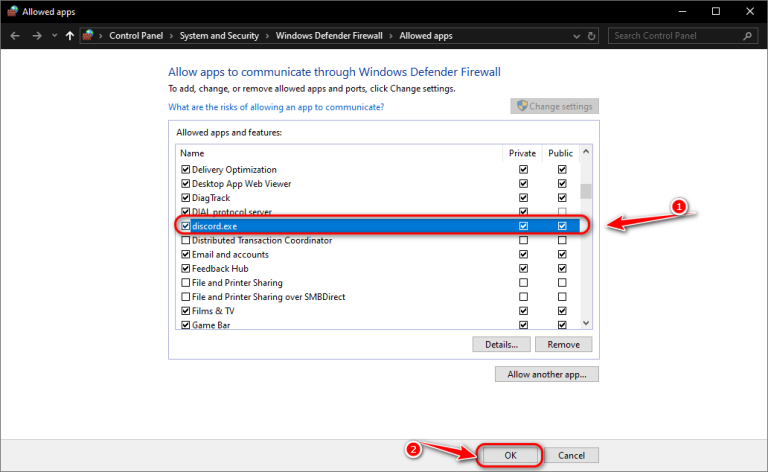Open the recent locations dropdown arrow
Viewport: 768px width, 472px height.
(54, 36)
